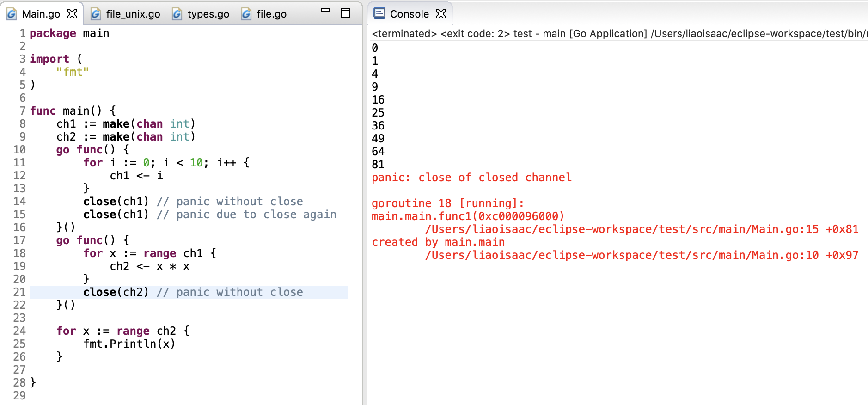Place cursor on the fmt.Println(x) line
Viewport: 868px width, 405px height.
[x=129, y=344]
